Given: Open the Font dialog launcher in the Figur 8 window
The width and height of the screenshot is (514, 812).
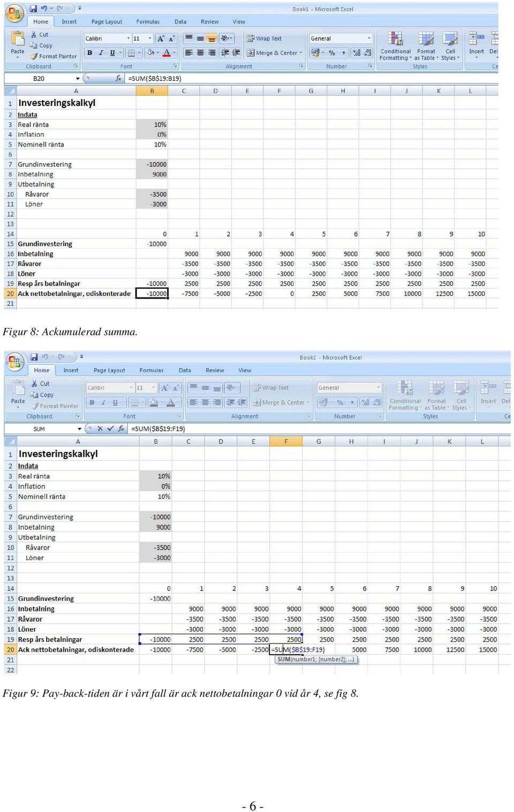Looking at the screenshot, I should [175, 66].
